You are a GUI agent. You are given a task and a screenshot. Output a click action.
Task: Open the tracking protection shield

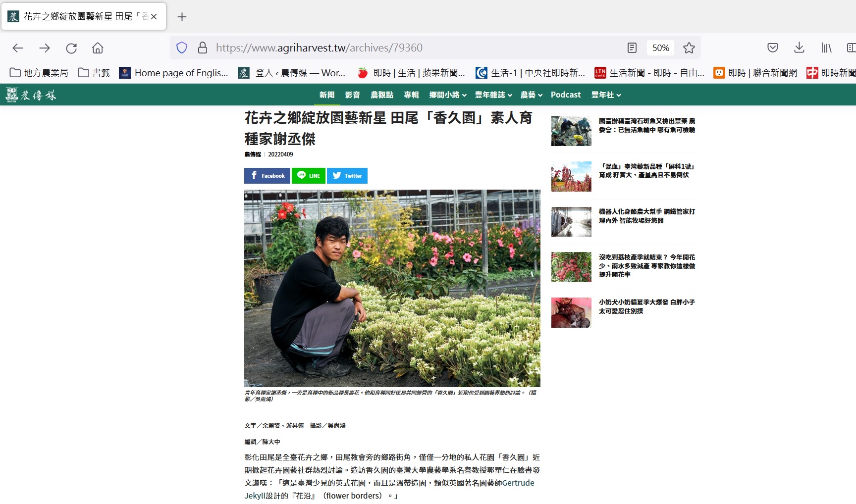[x=182, y=48]
